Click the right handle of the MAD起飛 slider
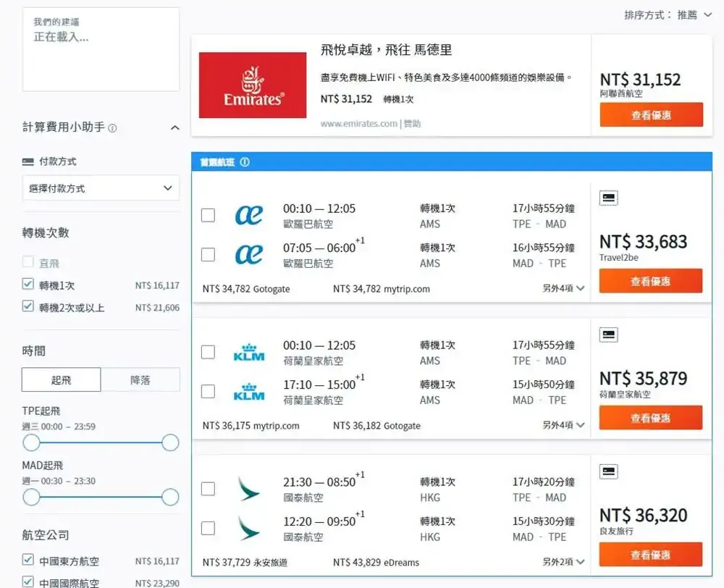The height and width of the screenshot is (588, 724). (170, 497)
